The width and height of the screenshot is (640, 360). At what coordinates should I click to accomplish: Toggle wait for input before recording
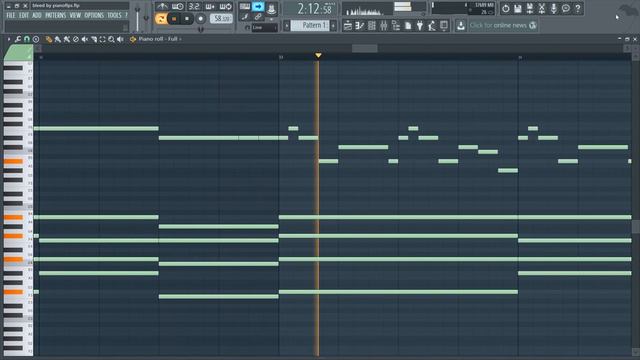coord(178,7)
